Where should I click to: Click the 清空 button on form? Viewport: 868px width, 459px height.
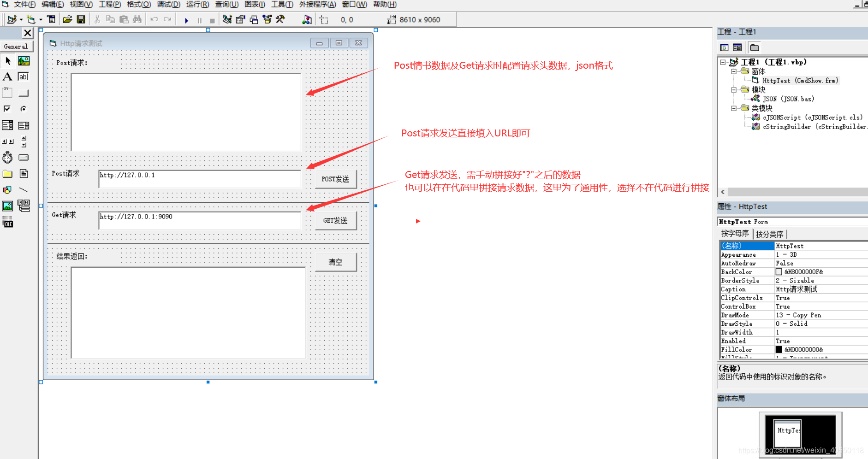pos(336,262)
